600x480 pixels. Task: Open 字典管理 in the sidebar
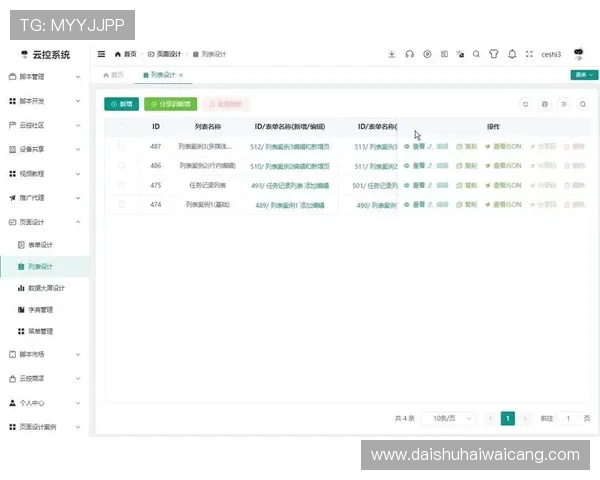pos(45,310)
